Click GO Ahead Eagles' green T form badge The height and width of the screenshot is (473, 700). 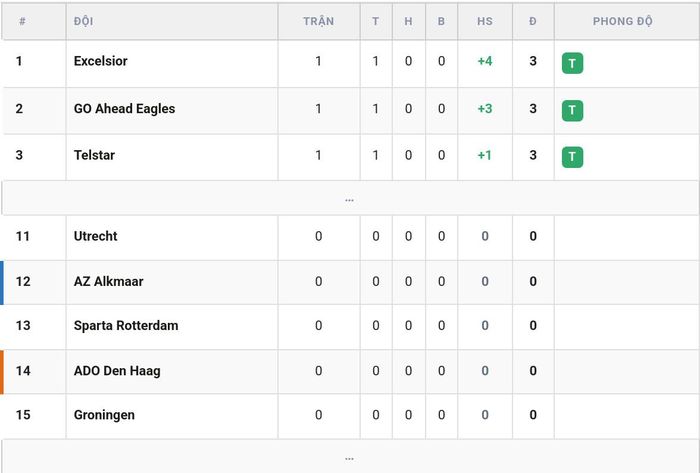pos(572,110)
